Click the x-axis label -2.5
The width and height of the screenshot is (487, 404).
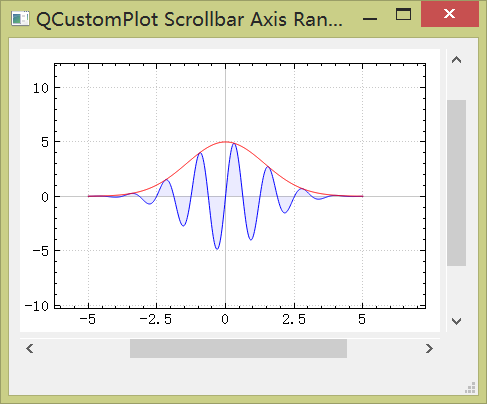pos(155,319)
